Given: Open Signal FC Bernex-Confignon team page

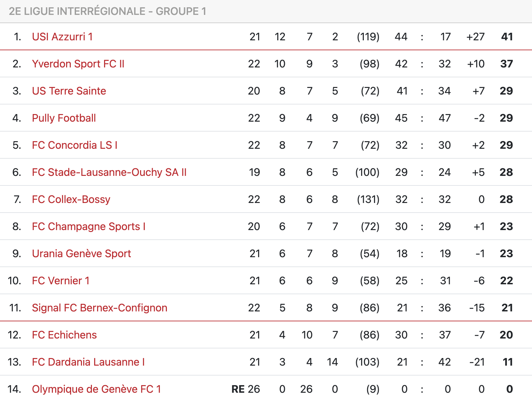Looking at the screenshot, I should (100, 308).
